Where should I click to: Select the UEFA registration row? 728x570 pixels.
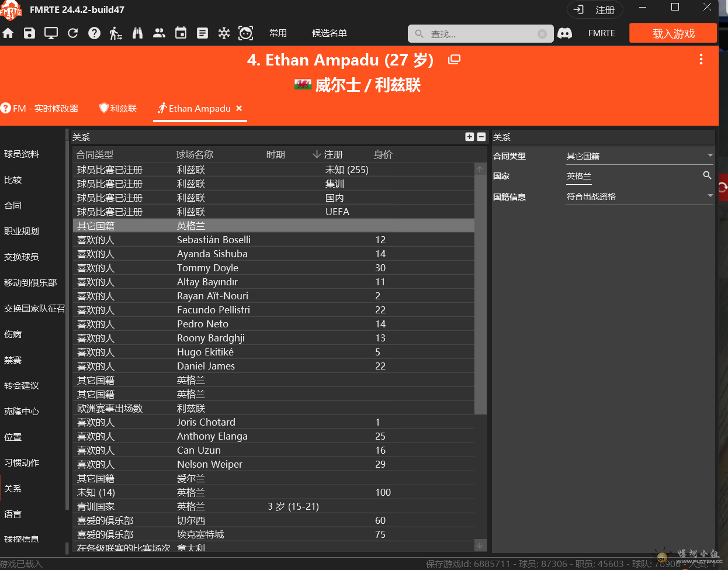point(273,212)
